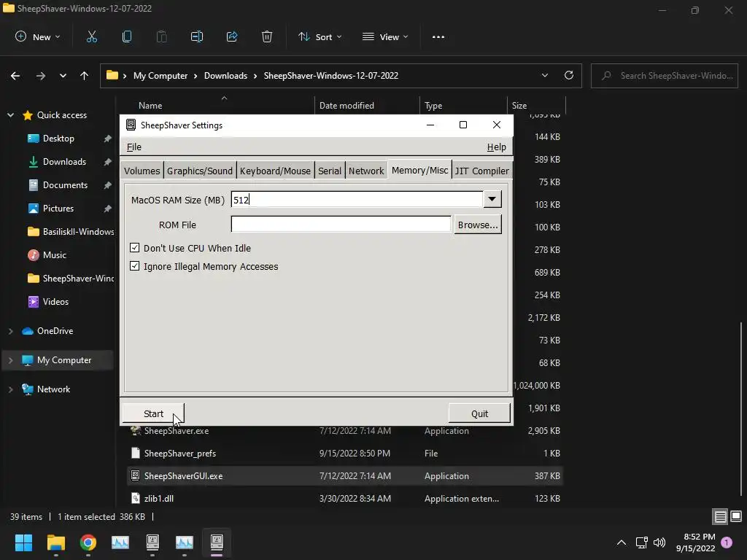The height and width of the screenshot is (560, 747).
Task: Expand the OneDrive tree node
Action: 10,331
